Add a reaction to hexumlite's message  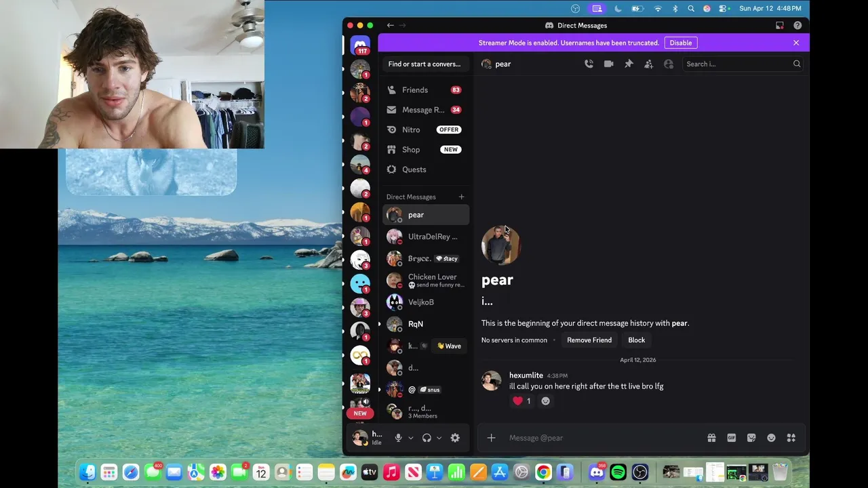(545, 401)
